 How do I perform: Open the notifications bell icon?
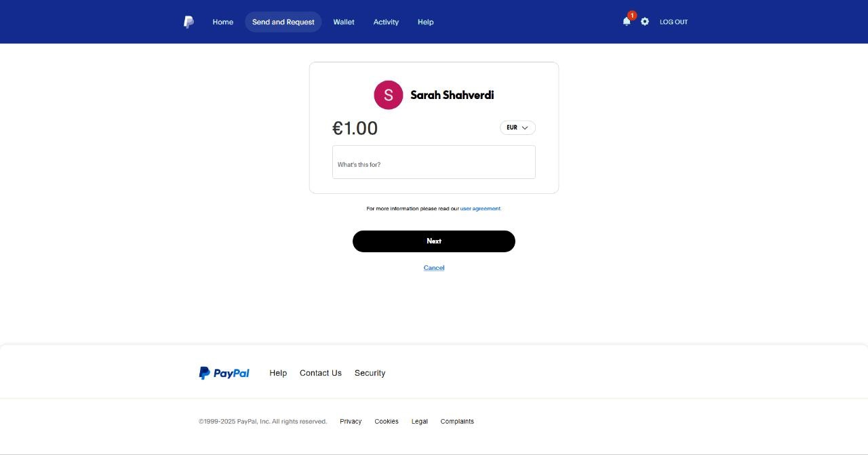(x=627, y=22)
